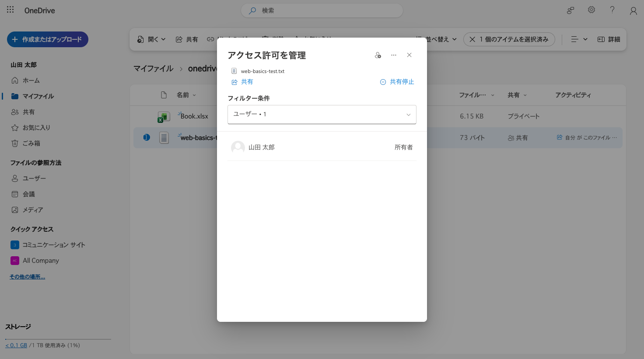This screenshot has width=644, height=359.
Task: Open ごみ箱 in sidebar
Action: tap(26, 143)
